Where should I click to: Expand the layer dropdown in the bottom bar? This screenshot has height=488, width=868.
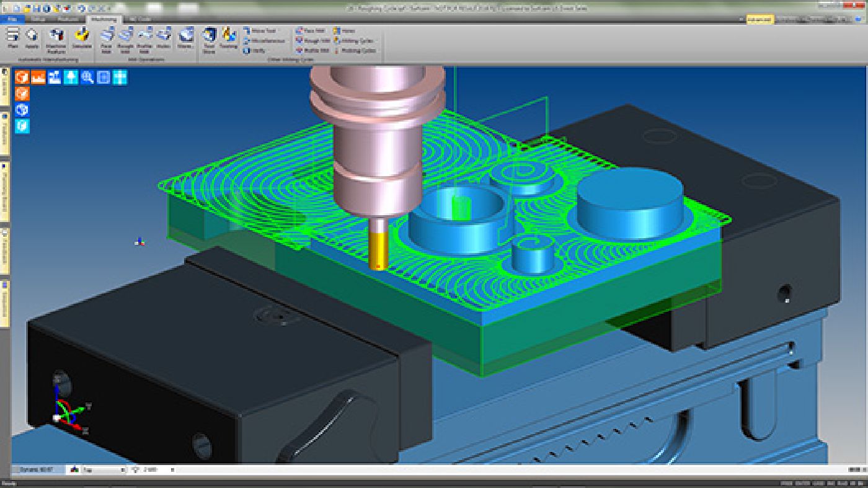click(122, 470)
